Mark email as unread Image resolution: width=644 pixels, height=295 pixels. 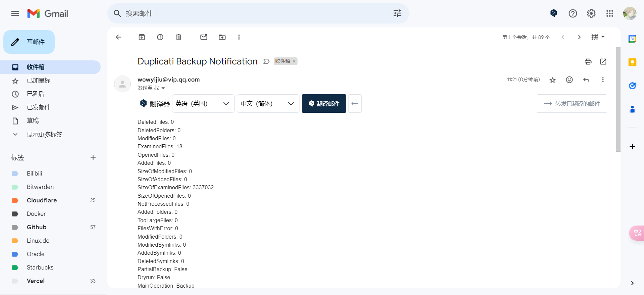coord(204,37)
